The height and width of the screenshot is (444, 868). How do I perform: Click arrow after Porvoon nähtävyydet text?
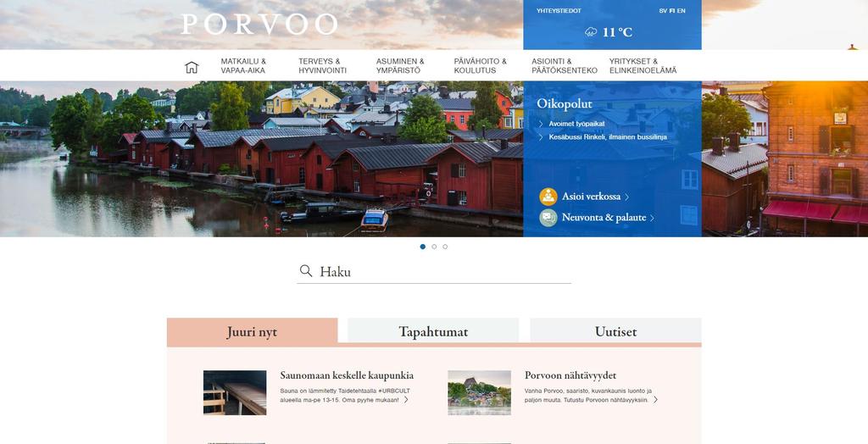point(655,399)
